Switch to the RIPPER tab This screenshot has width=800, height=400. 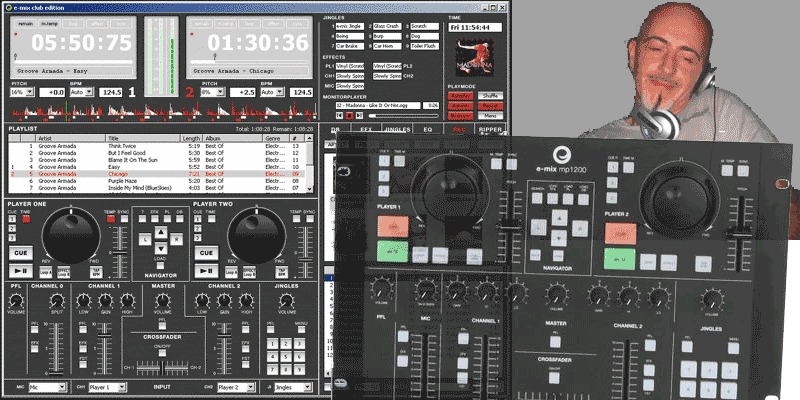tap(490, 129)
